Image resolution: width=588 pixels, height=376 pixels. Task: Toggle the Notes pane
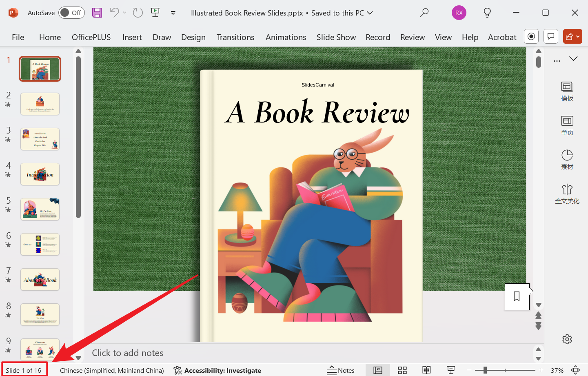[341, 370]
